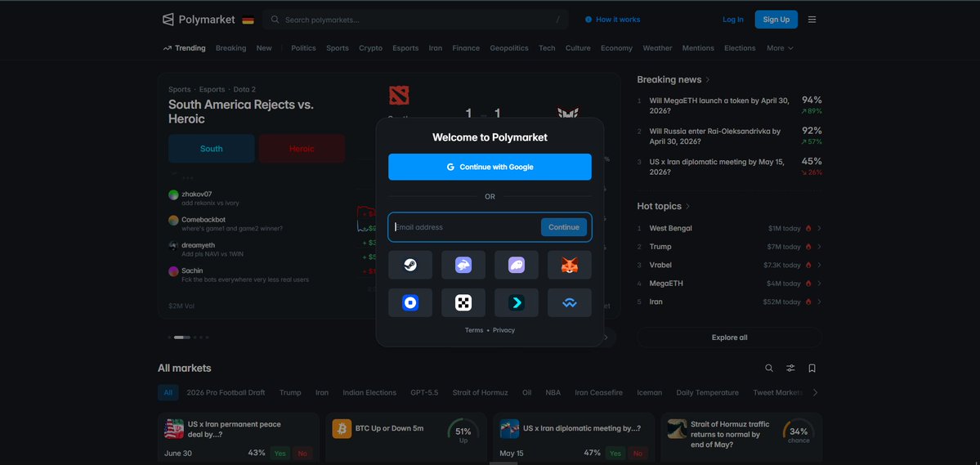This screenshot has height=465, width=980.
Task: Select the highlighted carousel pagination dot
Action: click(x=182, y=338)
